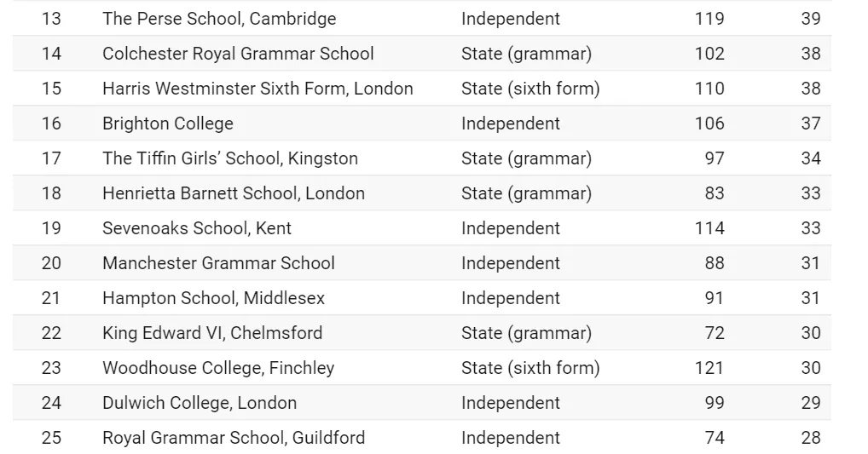Click the value 119 for Perse School
Screen dimensions: 868x454
point(709,18)
